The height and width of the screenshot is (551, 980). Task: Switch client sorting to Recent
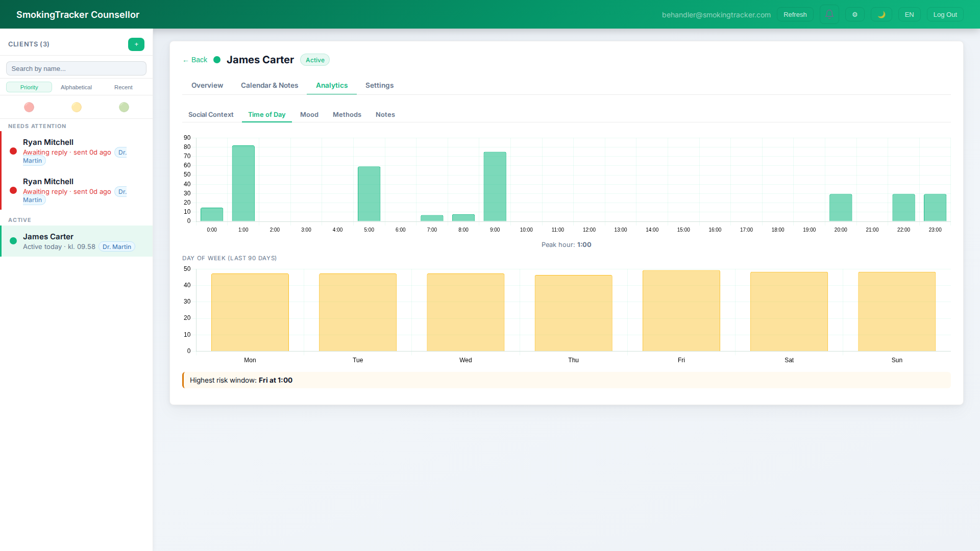pyautogui.click(x=123, y=87)
